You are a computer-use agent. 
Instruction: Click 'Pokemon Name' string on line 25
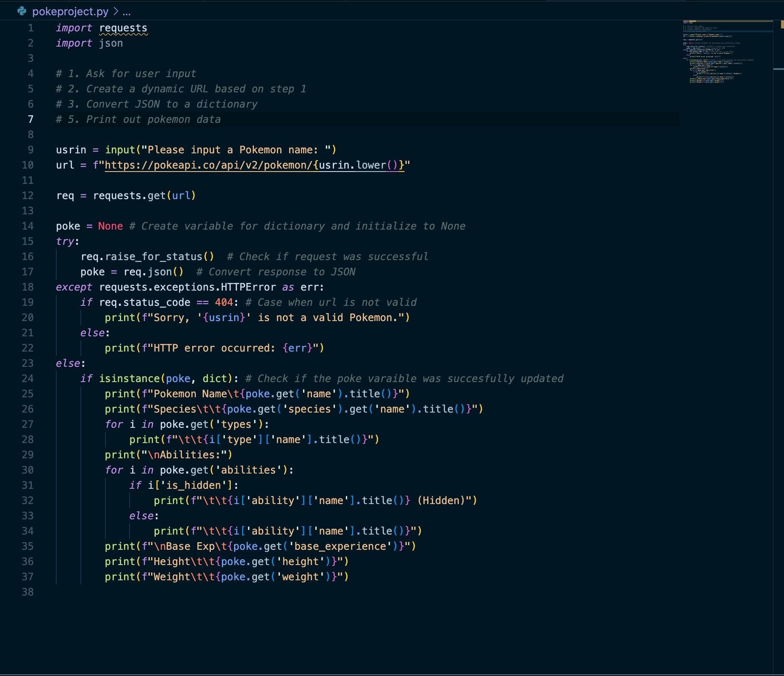190,394
